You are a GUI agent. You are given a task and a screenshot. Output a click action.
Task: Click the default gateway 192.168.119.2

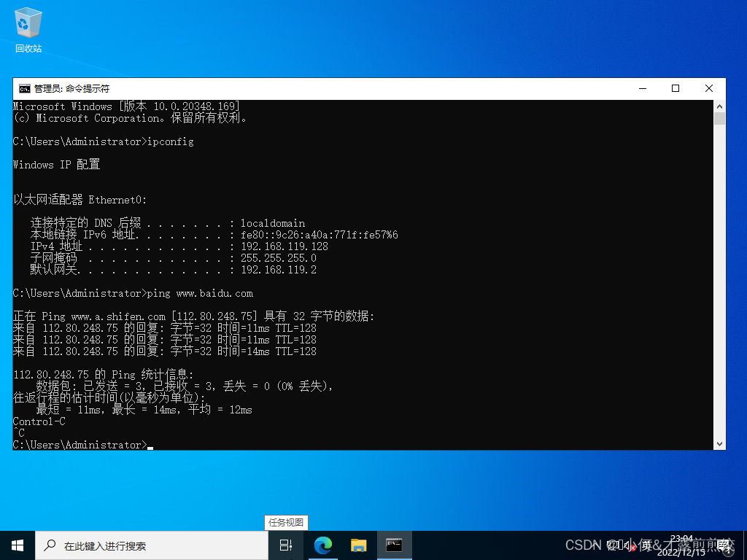[278, 270]
